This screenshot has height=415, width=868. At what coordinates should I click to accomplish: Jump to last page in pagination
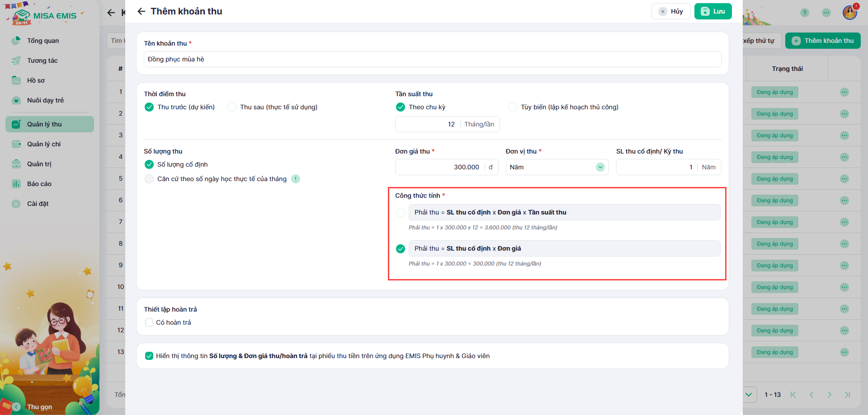tap(847, 395)
